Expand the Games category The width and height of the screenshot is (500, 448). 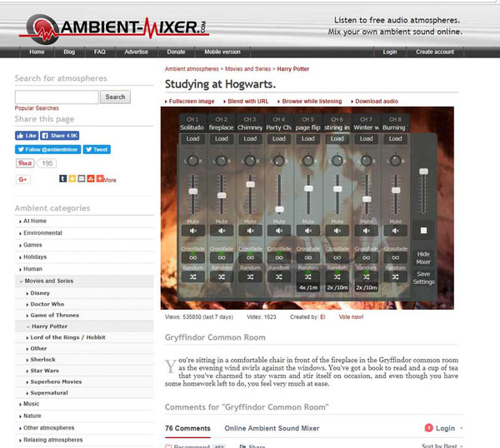(x=32, y=245)
